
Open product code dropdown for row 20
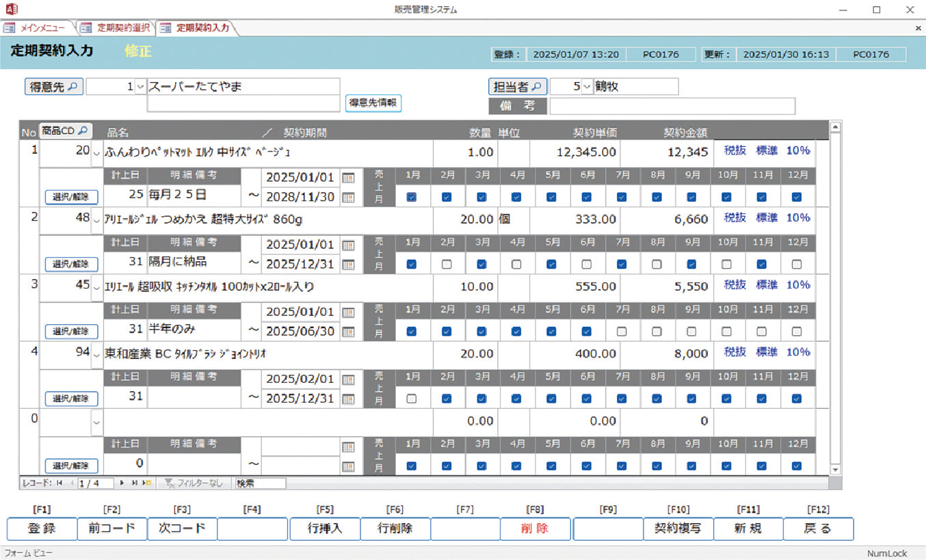pyautogui.click(x=96, y=153)
